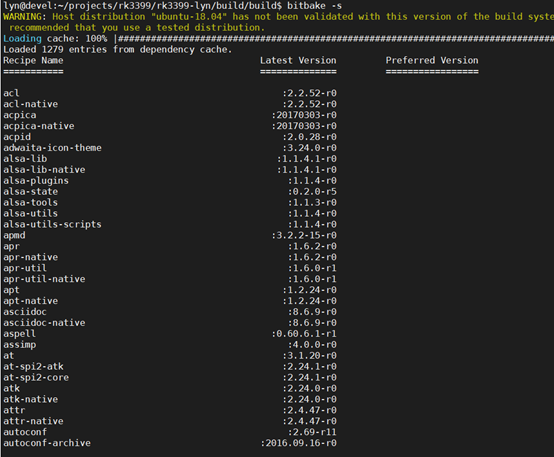Click the recipe name 'alsa-state'
Image resolution: width=554 pixels, height=457 pixels.
(x=30, y=192)
